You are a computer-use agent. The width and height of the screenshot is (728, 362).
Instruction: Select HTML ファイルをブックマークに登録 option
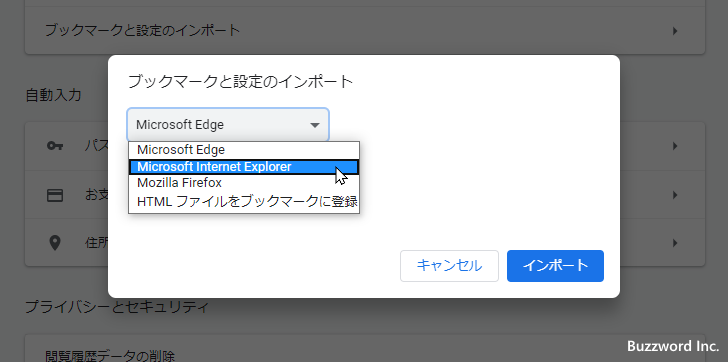pyautogui.click(x=244, y=202)
